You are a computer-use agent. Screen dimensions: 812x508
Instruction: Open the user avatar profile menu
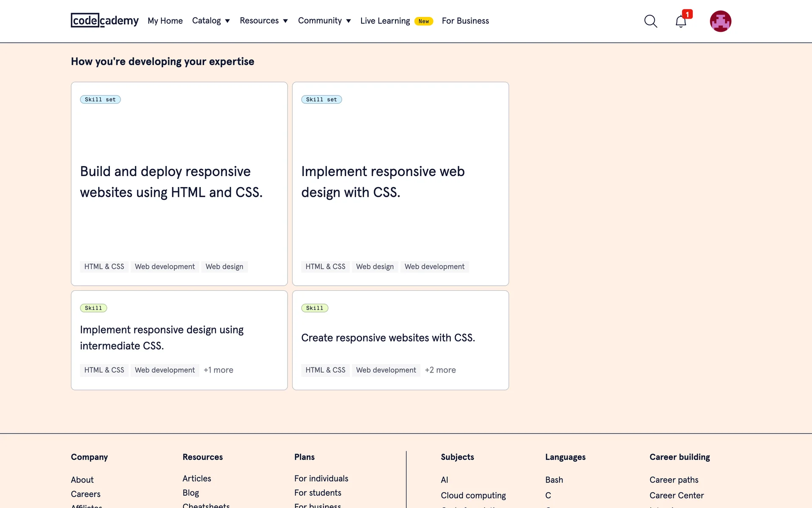pos(720,21)
